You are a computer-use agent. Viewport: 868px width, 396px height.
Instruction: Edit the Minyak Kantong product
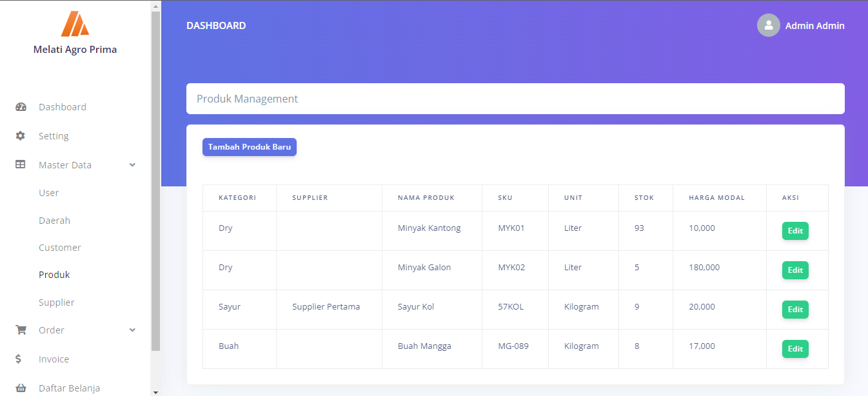[794, 231]
